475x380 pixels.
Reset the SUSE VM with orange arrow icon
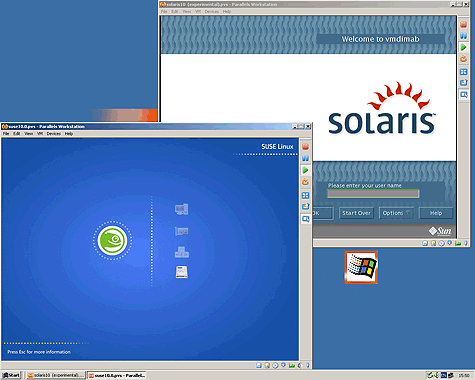point(305,182)
